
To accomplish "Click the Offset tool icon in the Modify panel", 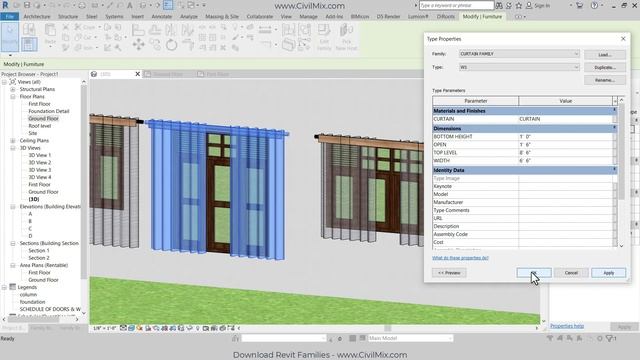I will coord(155,30).
